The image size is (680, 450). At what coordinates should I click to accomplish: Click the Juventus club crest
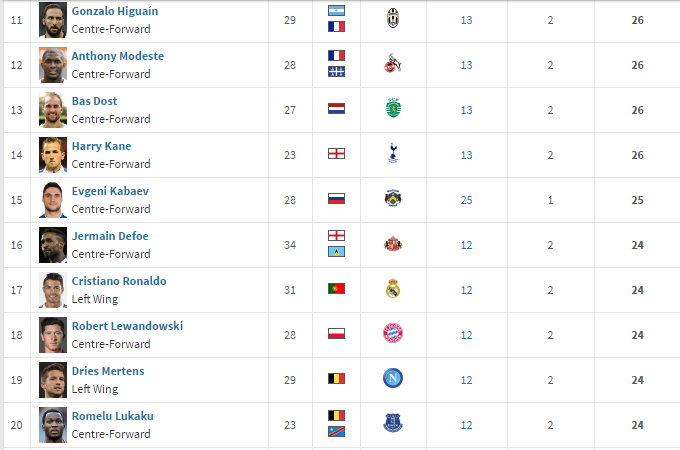click(x=393, y=19)
